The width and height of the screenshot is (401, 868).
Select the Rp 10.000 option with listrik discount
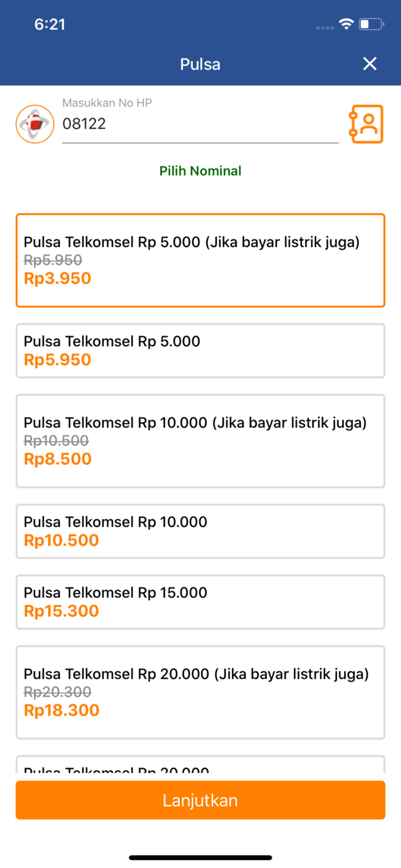coord(200,440)
